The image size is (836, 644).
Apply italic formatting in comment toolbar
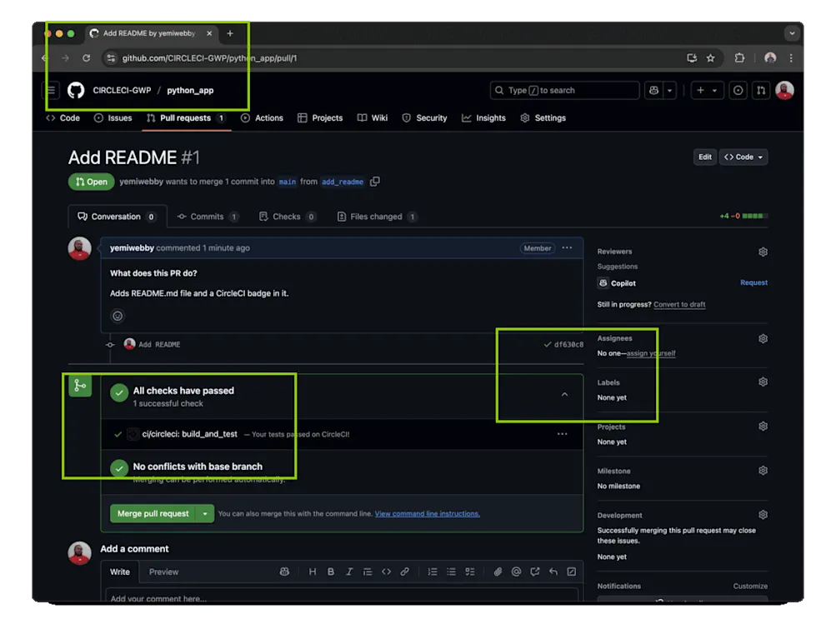[x=349, y=572]
